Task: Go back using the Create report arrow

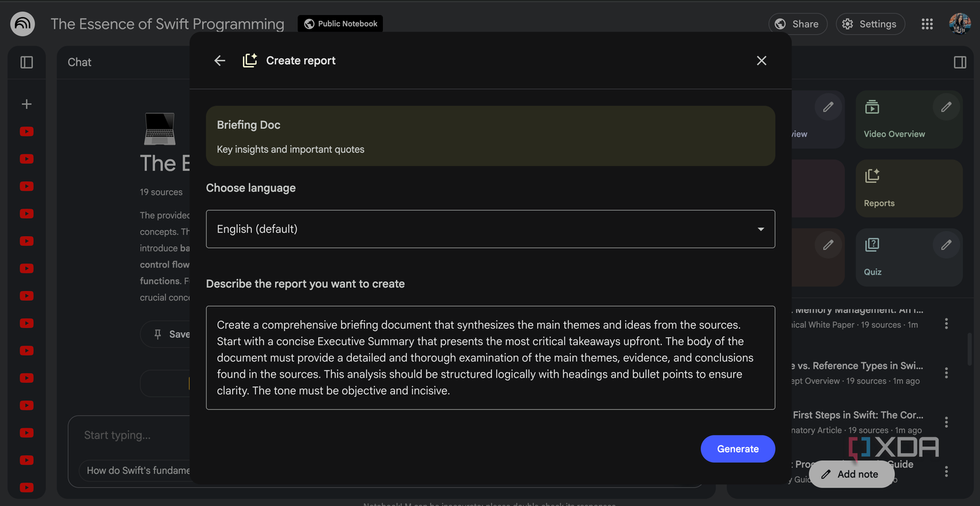Action: (220, 61)
